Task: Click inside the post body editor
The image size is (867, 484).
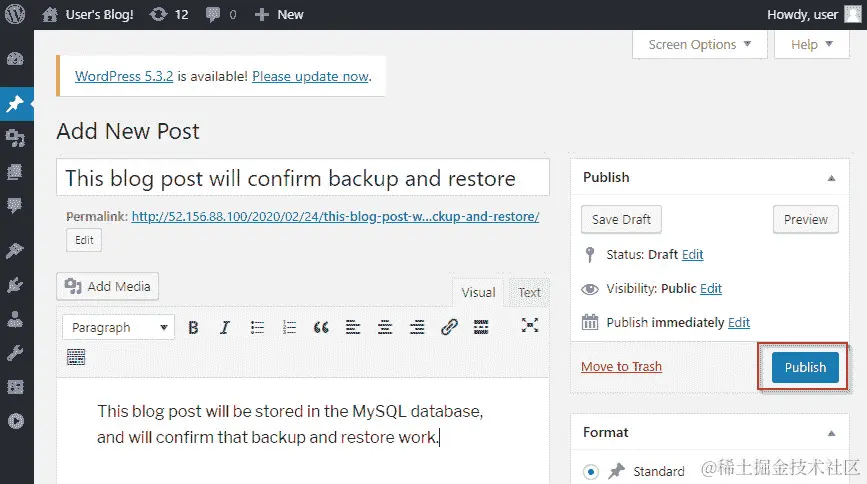Action: pyautogui.click(x=303, y=431)
